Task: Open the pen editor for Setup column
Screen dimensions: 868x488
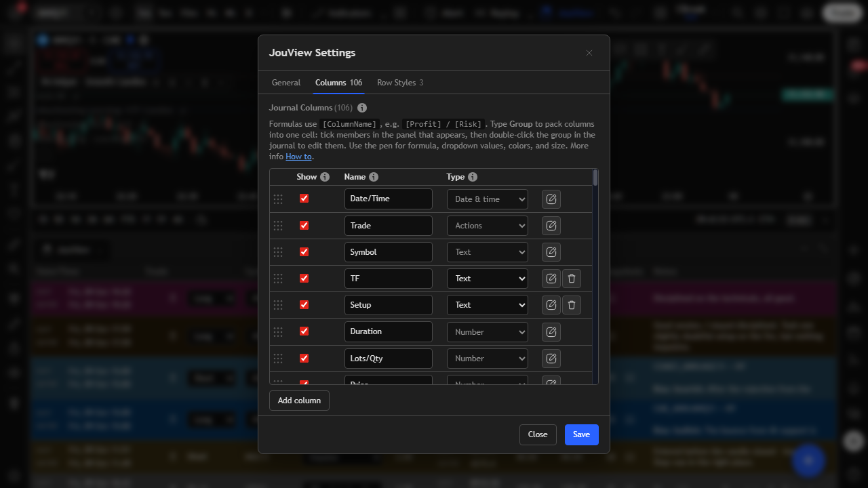Action: coord(551,305)
